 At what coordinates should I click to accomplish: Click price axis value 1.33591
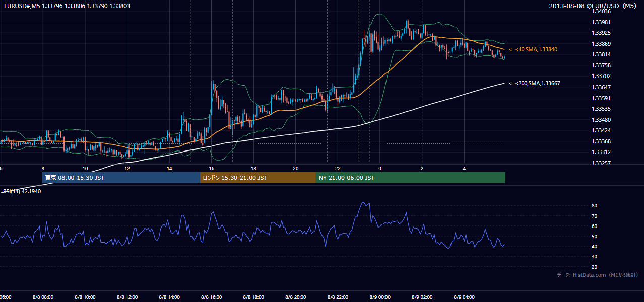601,98
